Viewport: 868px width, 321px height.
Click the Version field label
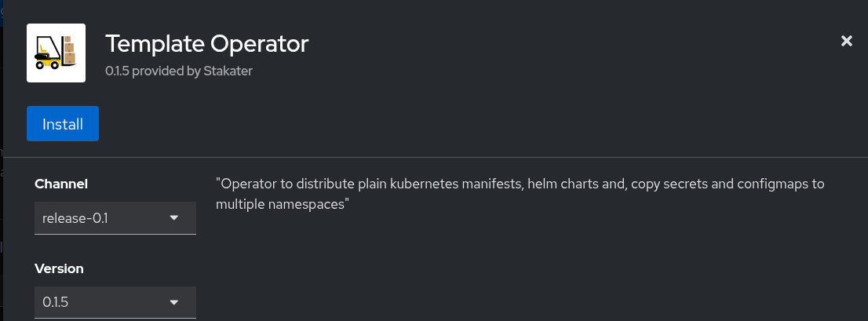pyautogui.click(x=59, y=268)
